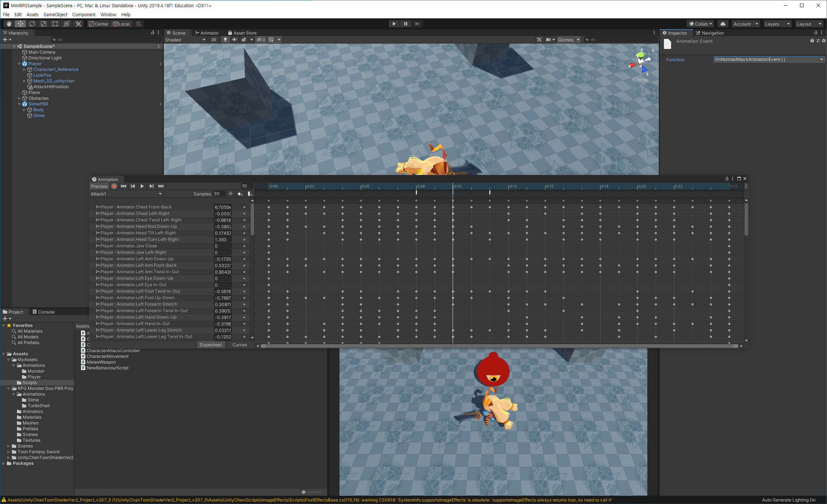Viewport: 827px width, 504px height.
Task: Click the Pause button
Action: pos(406,24)
